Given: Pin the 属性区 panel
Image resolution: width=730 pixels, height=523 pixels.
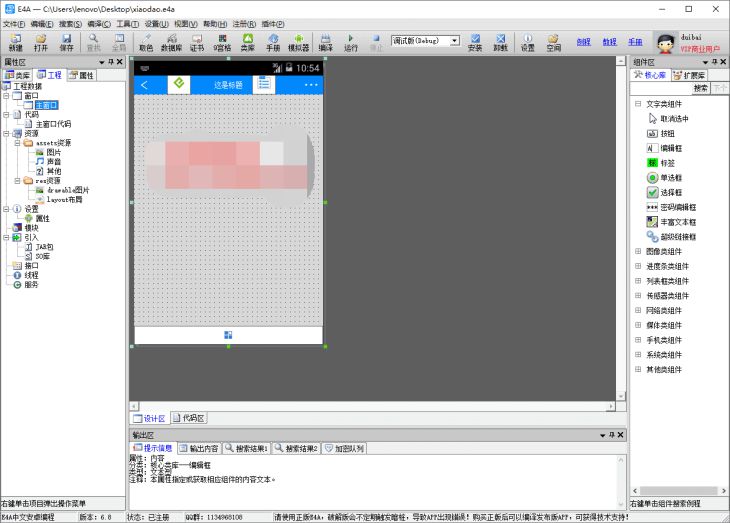Looking at the screenshot, I should pyautogui.click(x=111, y=61).
